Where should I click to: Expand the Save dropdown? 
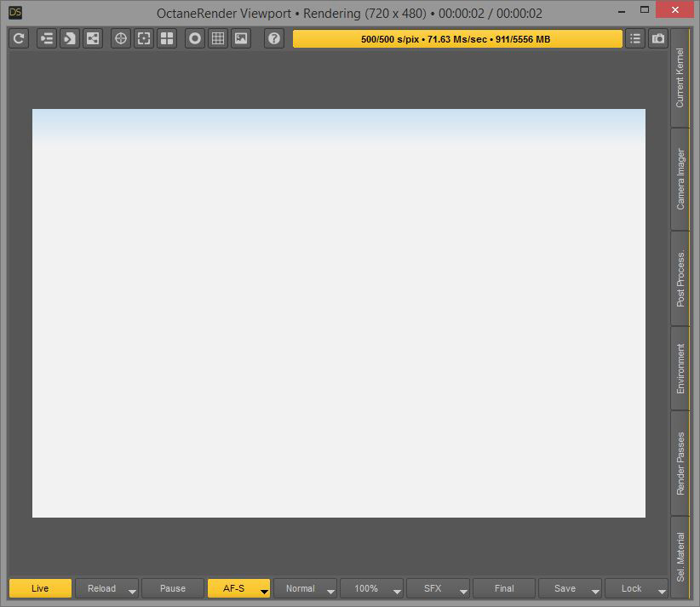tap(595, 592)
